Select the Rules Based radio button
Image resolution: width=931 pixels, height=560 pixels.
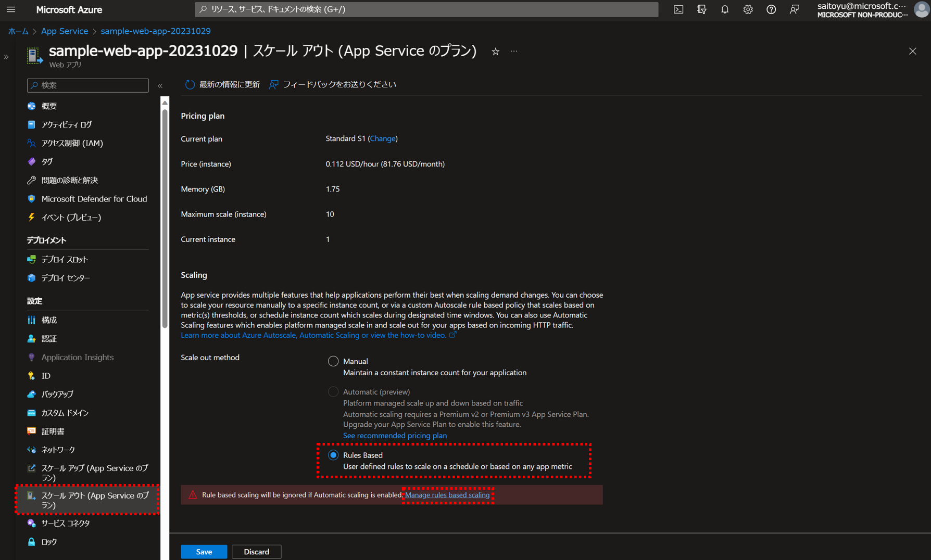point(333,455)
